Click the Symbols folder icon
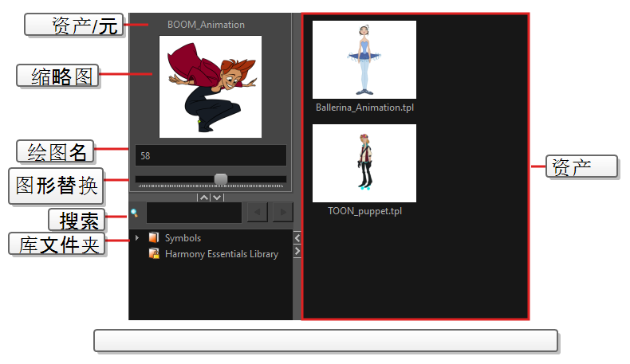Image resolution: width=630 pixels, height=364 pixels. pyautogui.click(x=154, y=238)
